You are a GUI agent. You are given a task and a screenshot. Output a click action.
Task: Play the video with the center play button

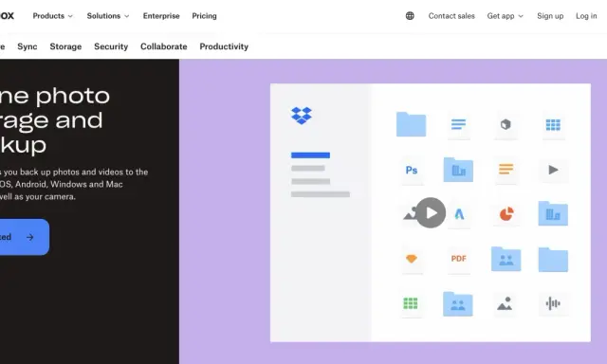click(431, 212)
